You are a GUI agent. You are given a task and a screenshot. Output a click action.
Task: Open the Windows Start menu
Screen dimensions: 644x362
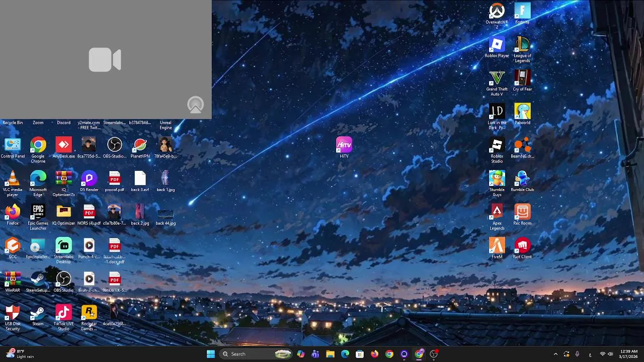211,354
